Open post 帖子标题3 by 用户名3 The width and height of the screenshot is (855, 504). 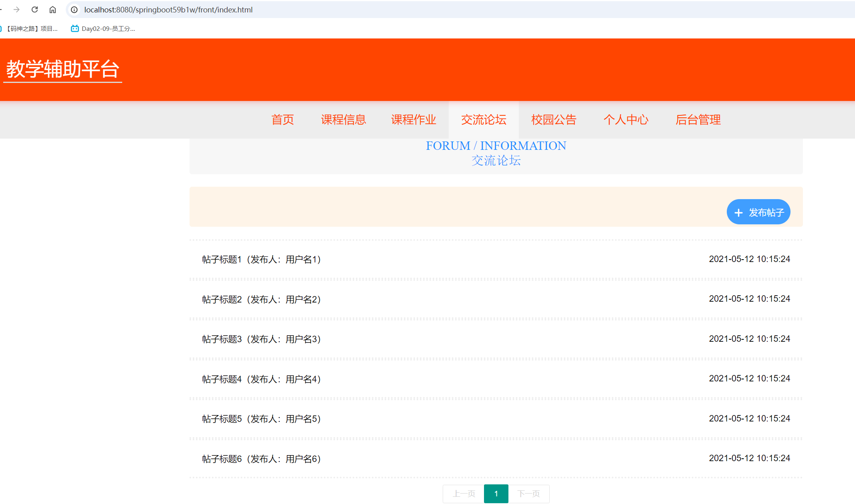(261, 339)
